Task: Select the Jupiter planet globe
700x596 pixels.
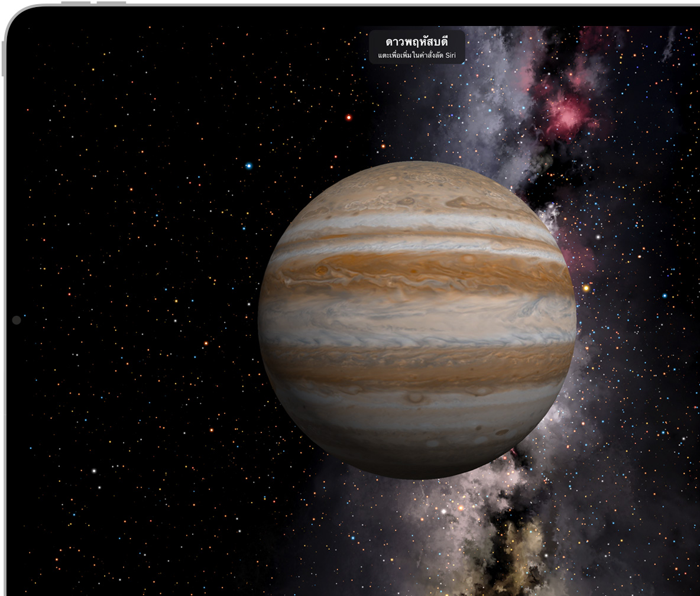Action: [417, 319]
